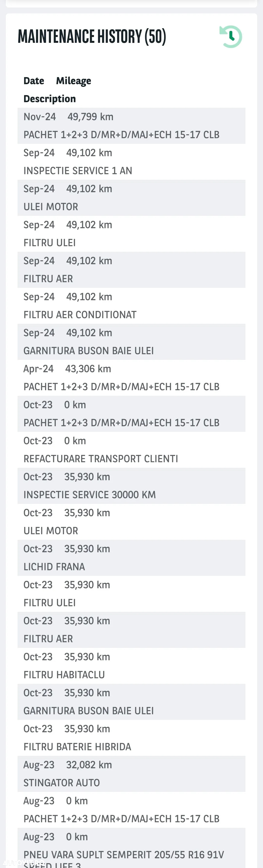Select the Oct-23 FILTRU ULEI row

131,594
